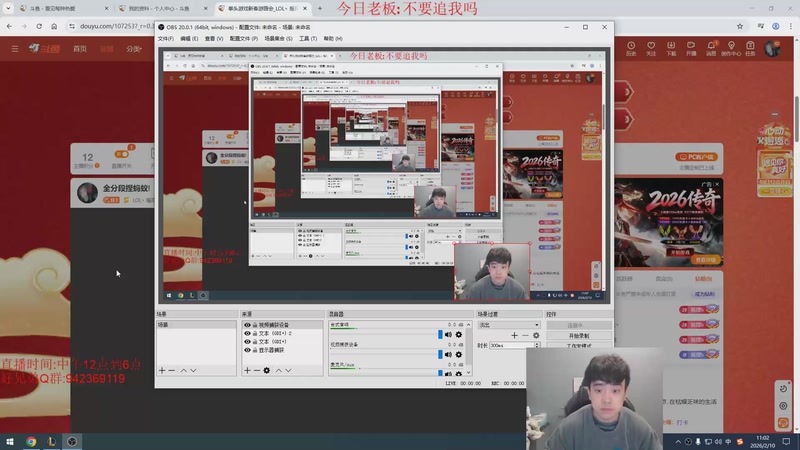Image resolution: width=800 pixels, height=450 pixels.
Task: Open OBS 查看(V) menu
Action: [214, 39]
